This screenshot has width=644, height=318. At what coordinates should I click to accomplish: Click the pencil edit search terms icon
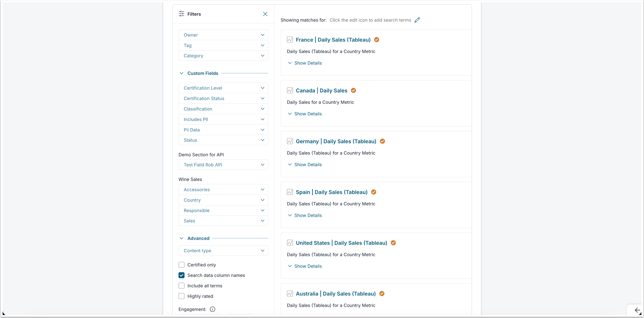pos(417,20)
